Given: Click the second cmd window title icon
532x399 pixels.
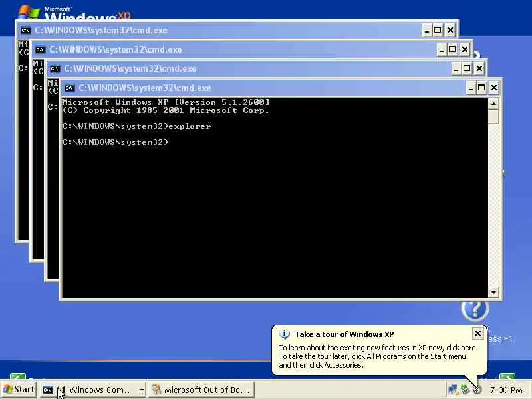Looking at the screenshot, I should 55,69.
